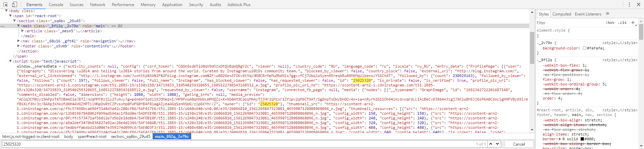The width and height of the screenshot is (644, 149).
Task: Select the closing </section> tag line
Action: (28, 51)
